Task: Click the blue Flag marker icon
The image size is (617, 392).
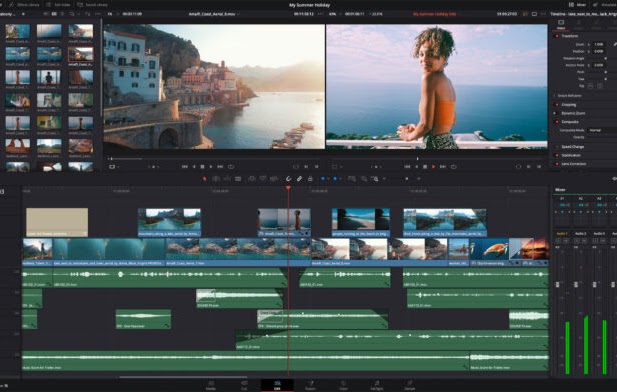Action: pyautogui.click(x=323, y=179)
